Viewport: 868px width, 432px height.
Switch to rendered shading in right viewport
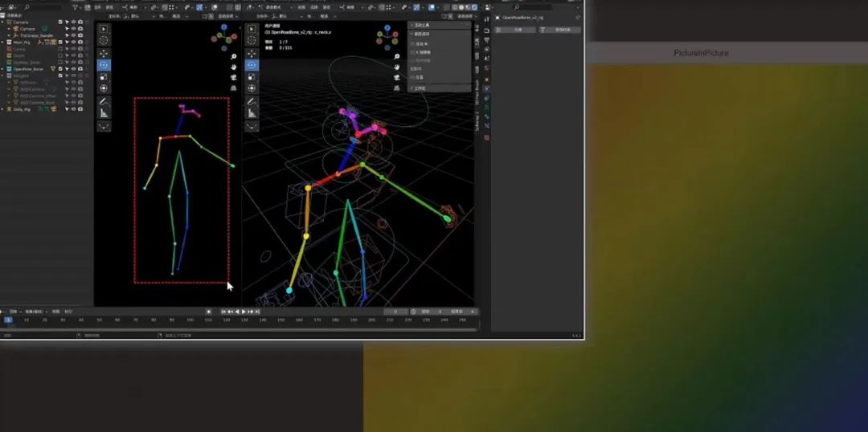click(x=474, y=8)
